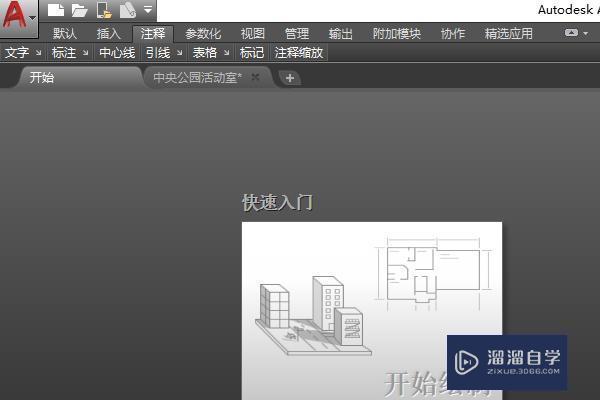Open from Web & Mobile icon

104,10
